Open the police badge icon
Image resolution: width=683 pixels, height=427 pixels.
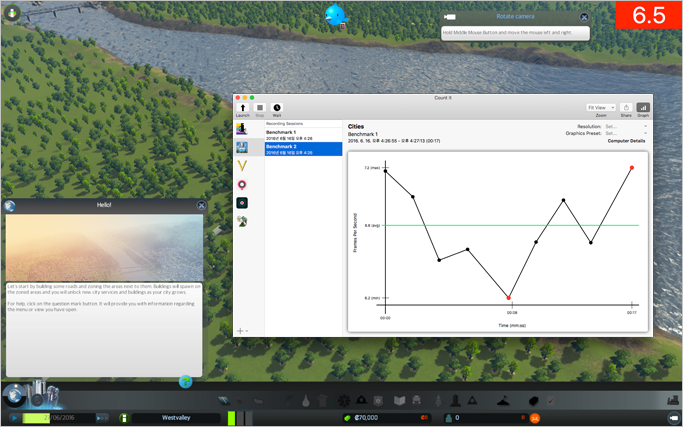(378, 400)
